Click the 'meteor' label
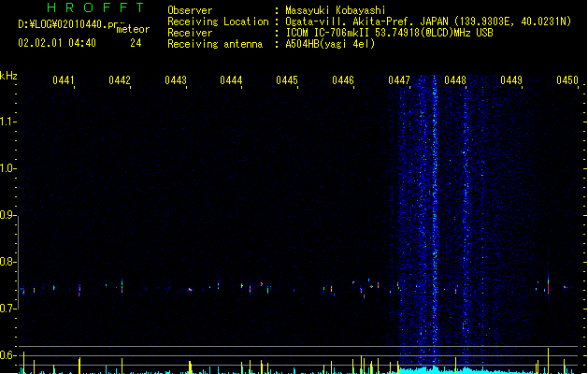Screen dimensions: 588x374 (133, 29)
